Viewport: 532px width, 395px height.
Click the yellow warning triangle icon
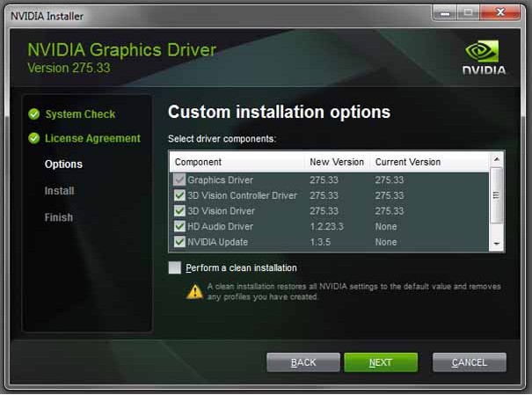click(194, 291)
